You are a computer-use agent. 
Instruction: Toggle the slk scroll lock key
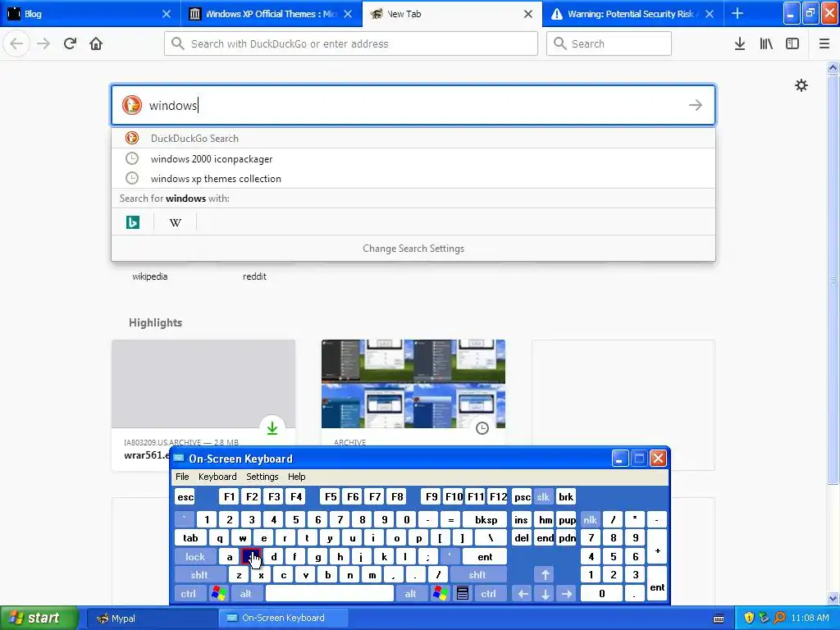[543, 496]
